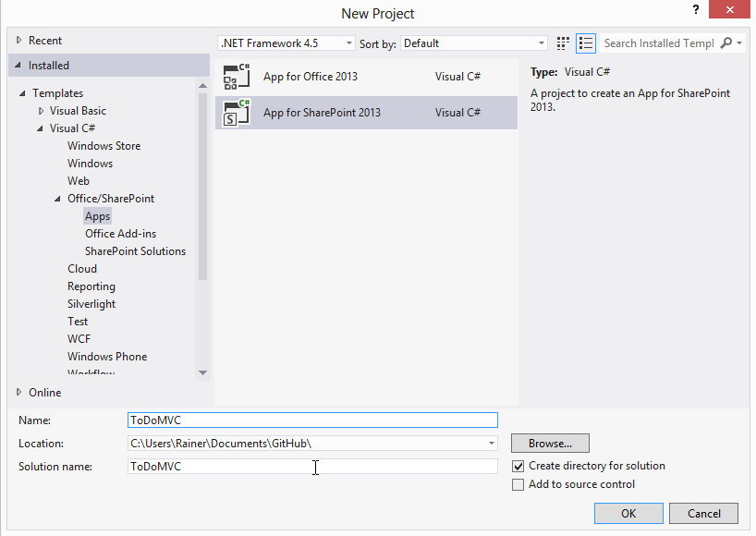756x536 pixels.
Task: Open search options dropdown arrow
Action: coord(739,43)
